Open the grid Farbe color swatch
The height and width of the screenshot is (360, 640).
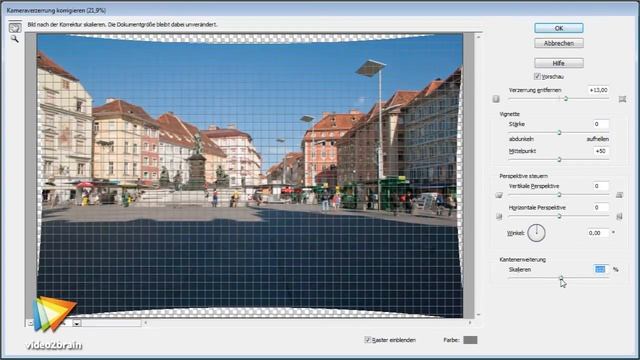click(470, 340)
